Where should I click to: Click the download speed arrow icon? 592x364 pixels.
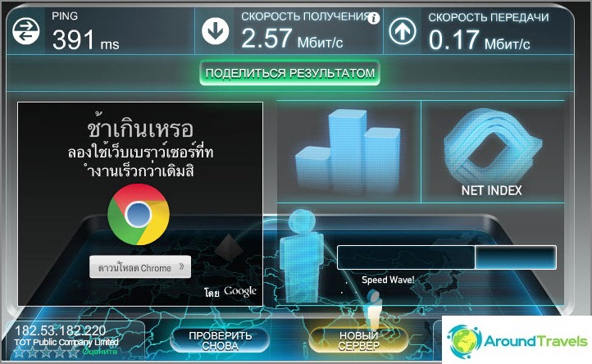click(x=215, y=30)
